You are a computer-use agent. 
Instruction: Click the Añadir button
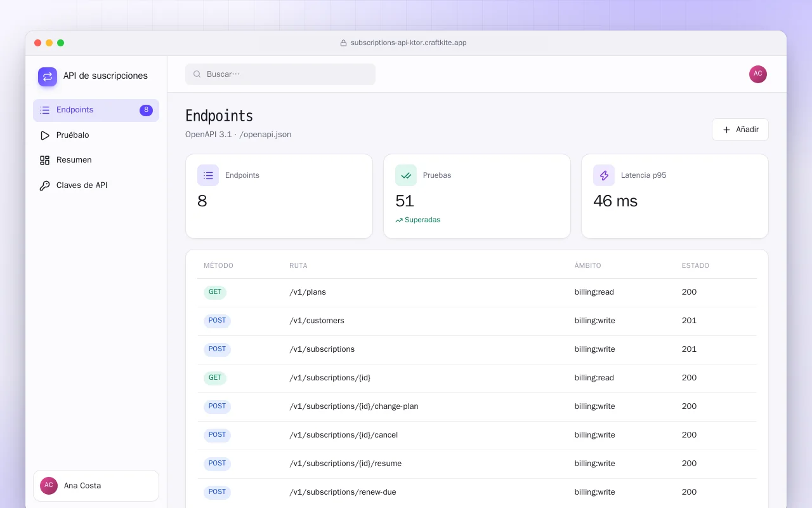coord(740,130)
